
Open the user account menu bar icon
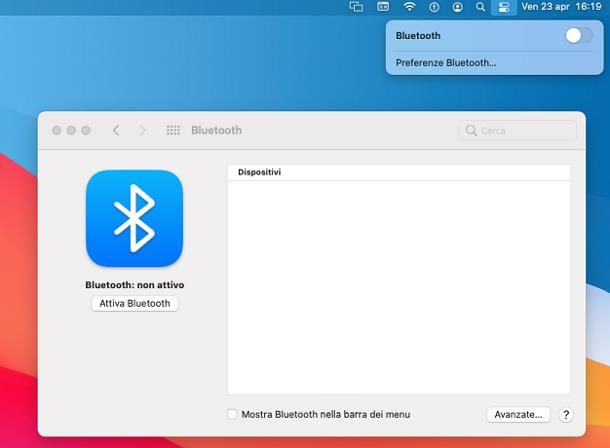(x=458, y=7)
